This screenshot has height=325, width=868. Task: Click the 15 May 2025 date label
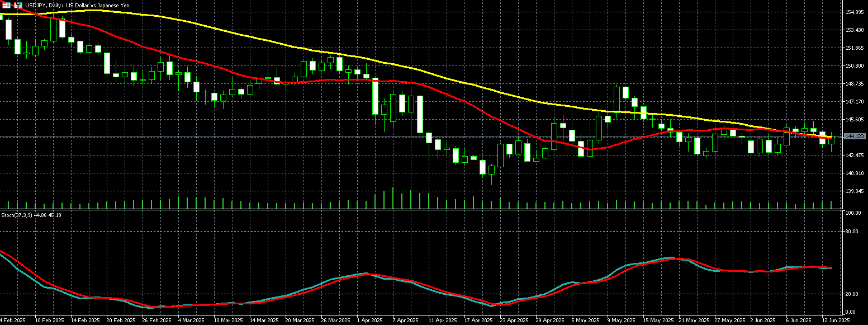pyautogui.click(x=658, y=321)
